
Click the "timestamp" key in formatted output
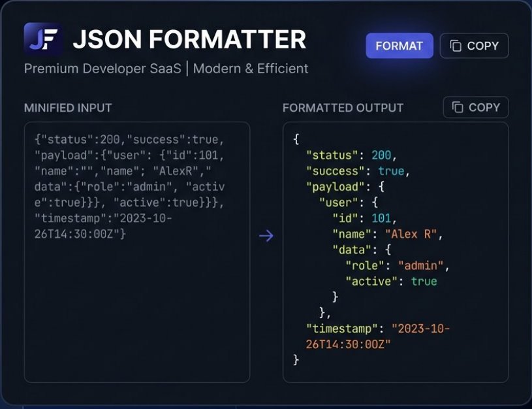[342, 329]
